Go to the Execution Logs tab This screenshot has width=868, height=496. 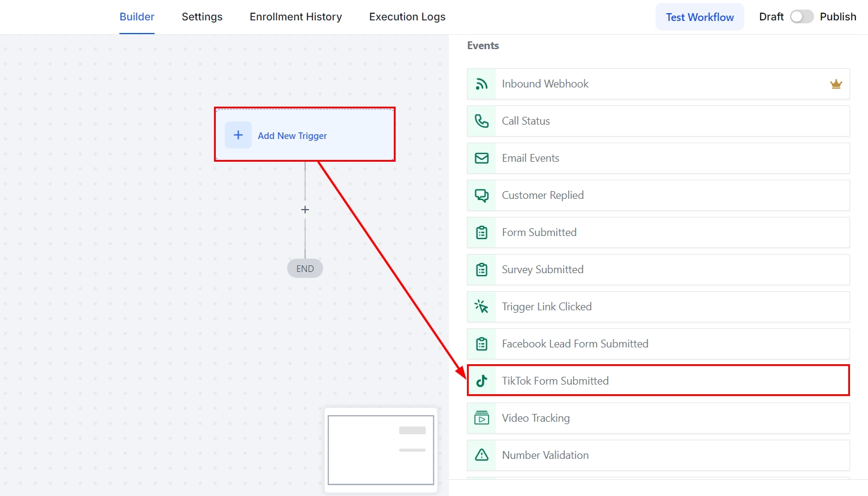tap(407, 17)
